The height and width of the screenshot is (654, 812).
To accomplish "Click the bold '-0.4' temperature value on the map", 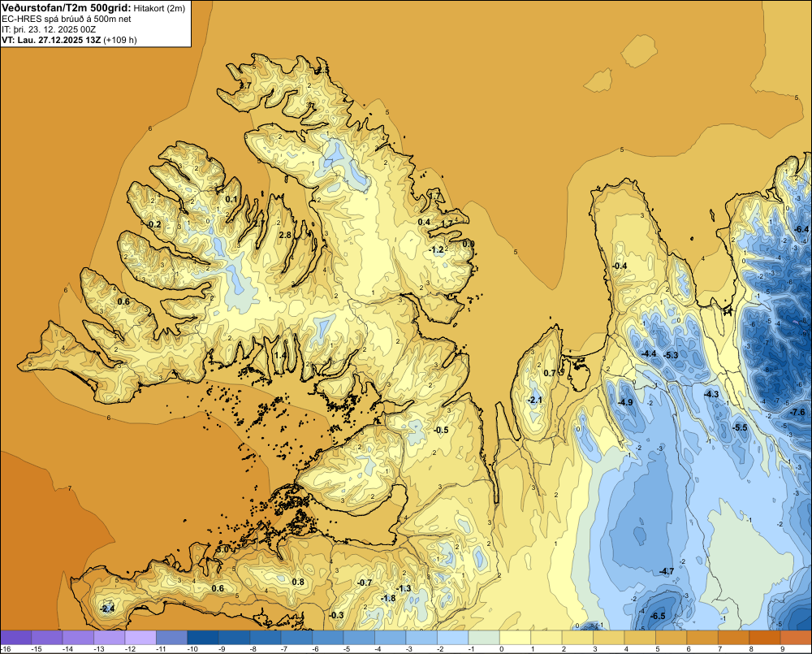I will tap(620, 266).
